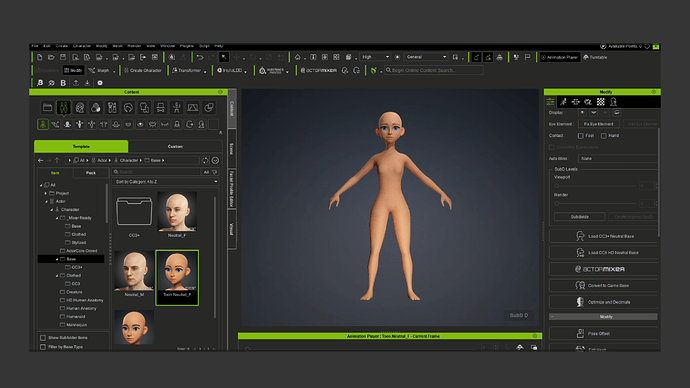Screen dimensions: 690x388
Task: Switch to the Pack tab
Action: tap(91, 173)
